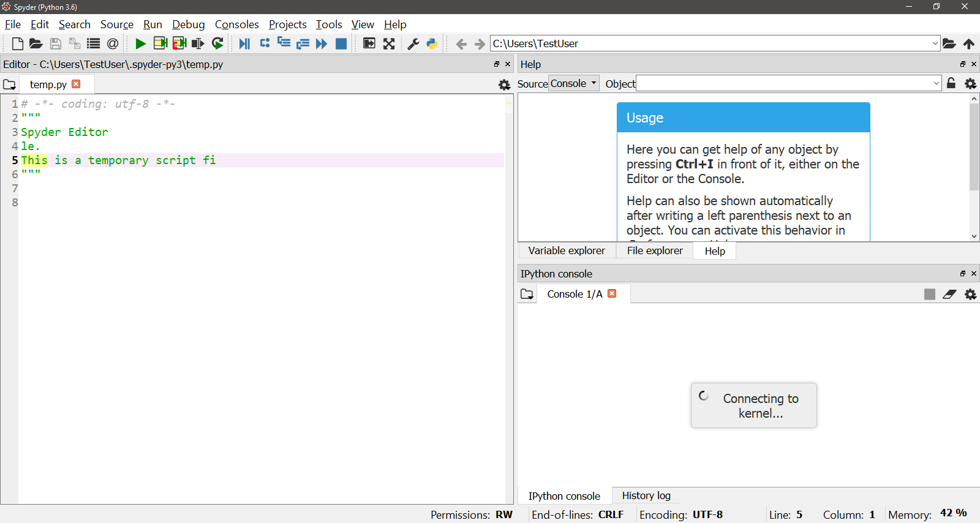Stop debugging with the blue square icon
Image resolution: width=980 pixels, height=523 pixels.
(x=341, y=43)
